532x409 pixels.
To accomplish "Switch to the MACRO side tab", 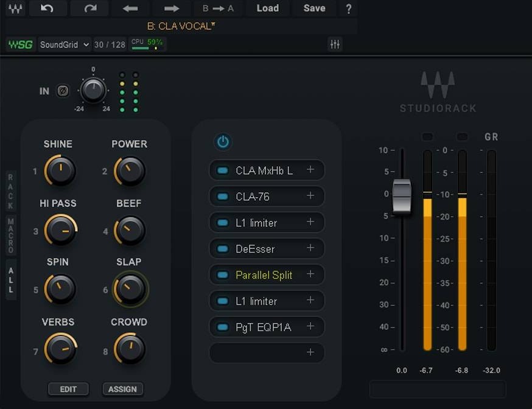I will point(11,236).
